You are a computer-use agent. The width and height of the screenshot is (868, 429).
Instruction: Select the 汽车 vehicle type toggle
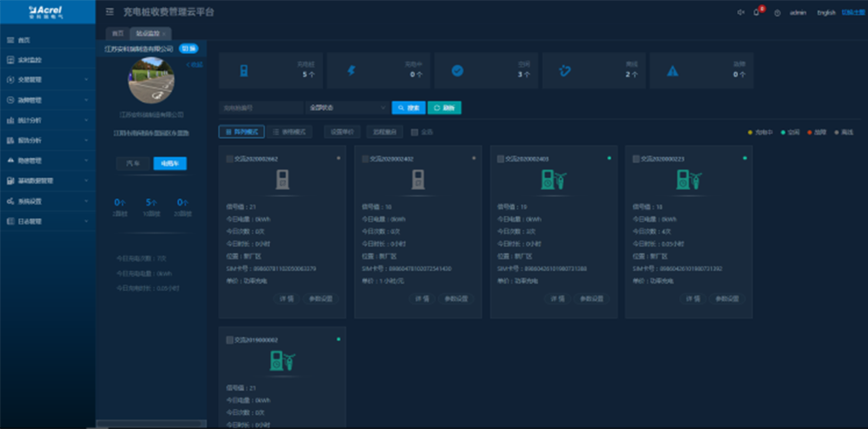tap(133, 163)
